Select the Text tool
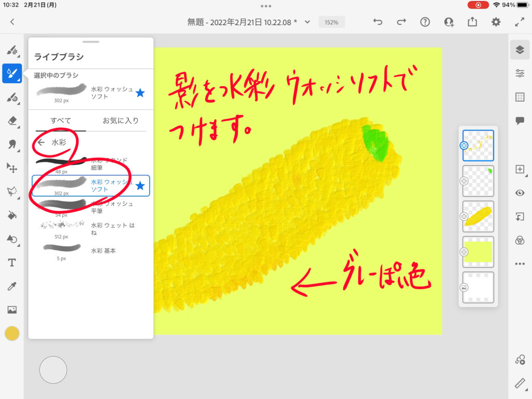 (12, 262)
